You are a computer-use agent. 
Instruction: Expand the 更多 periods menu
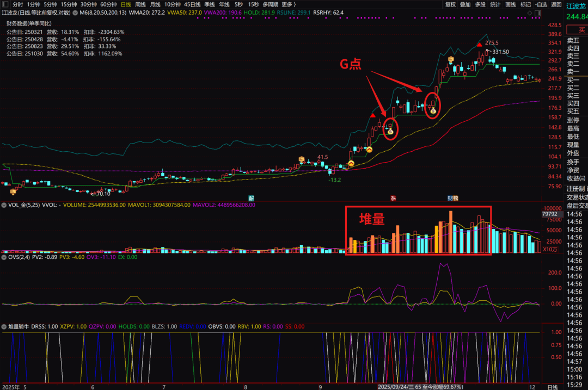click(289, 4)
